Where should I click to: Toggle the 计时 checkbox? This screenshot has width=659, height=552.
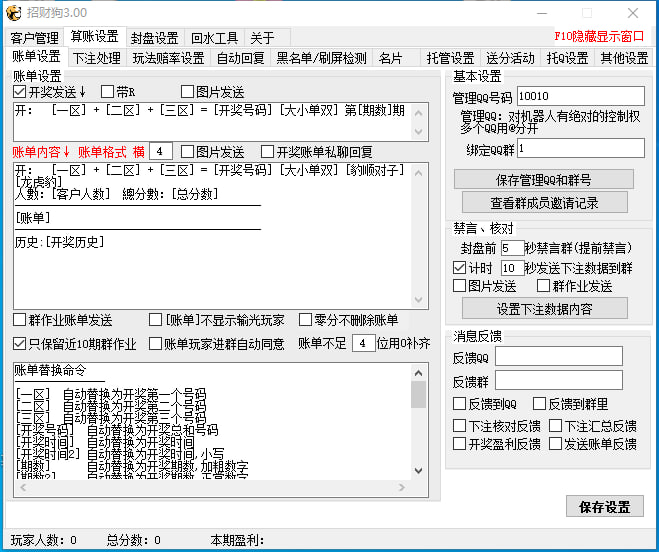460,268
